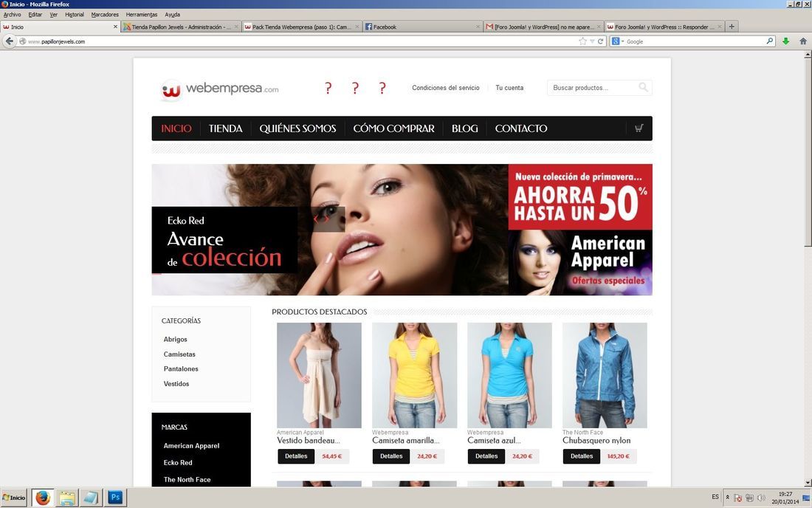Image resolution: width=812 pixels, height=508 pixels.
Task: Click the volume speaker tray icon
Action: tap(761, 498)
